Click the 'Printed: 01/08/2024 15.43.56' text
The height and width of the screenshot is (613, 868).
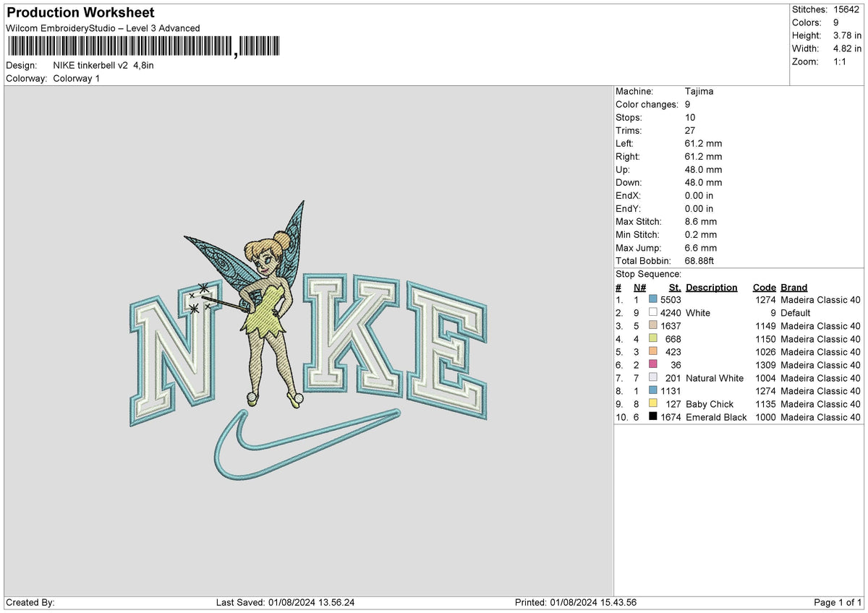pyautogui.click(x=576, y=602)
